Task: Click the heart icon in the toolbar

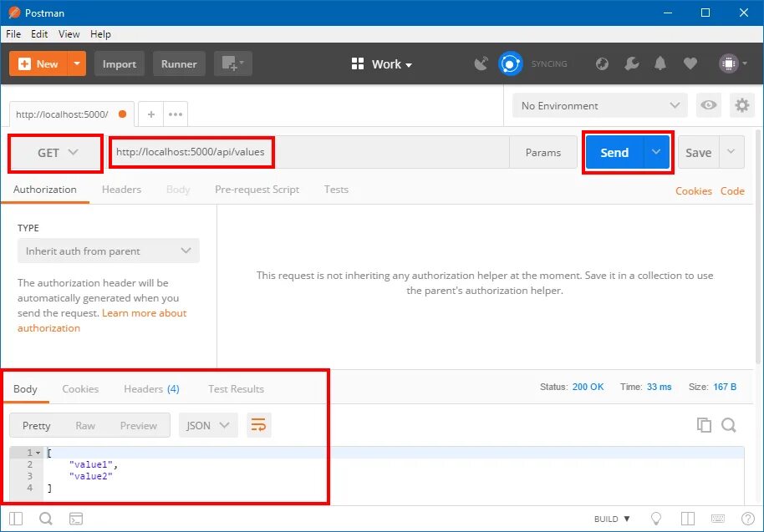Action: tap(690, 63)
